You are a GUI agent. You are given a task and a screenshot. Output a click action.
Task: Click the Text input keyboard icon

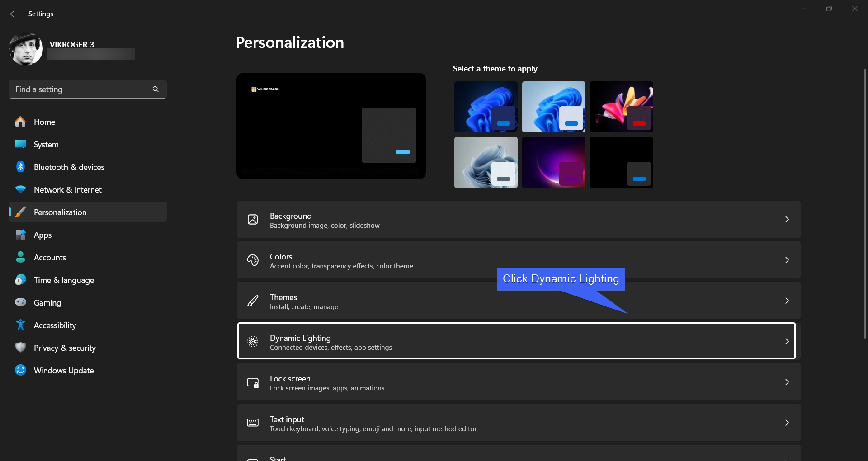pos(253,423)
